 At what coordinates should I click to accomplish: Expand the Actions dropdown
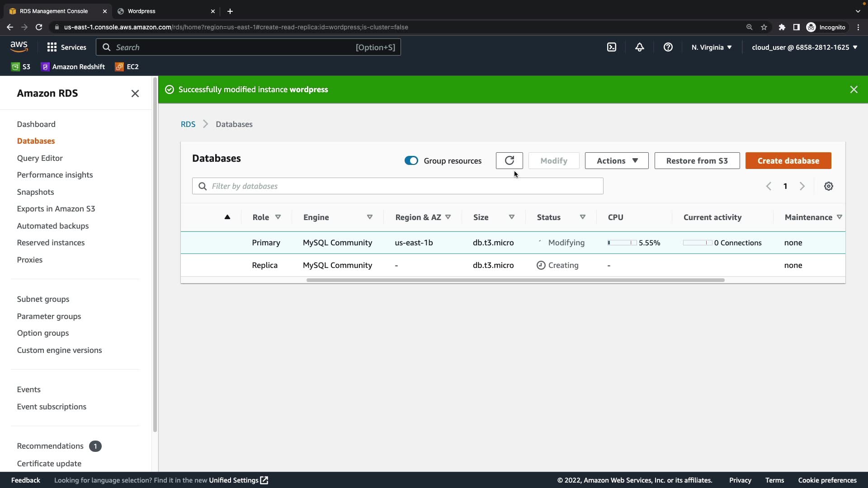(x=616, y=161)
